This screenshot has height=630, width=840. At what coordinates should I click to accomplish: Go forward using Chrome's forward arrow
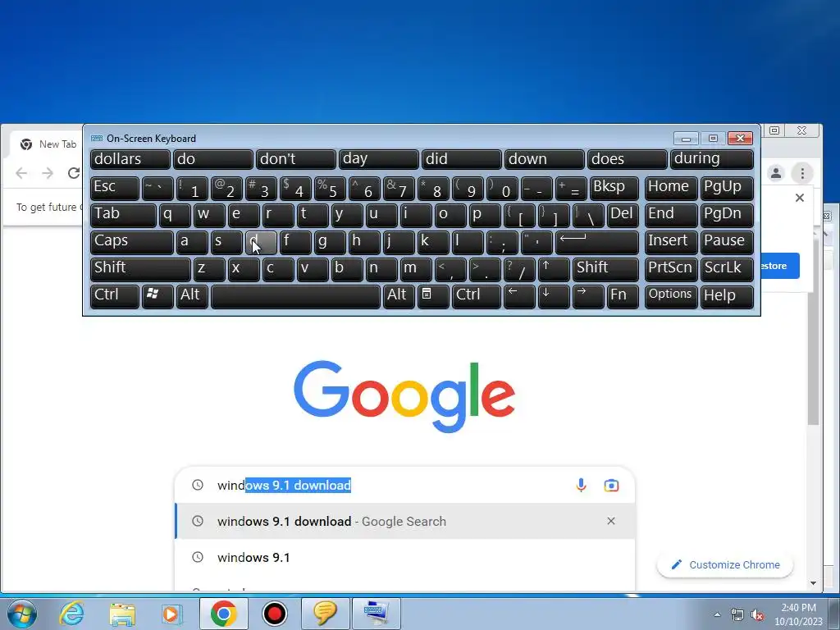48,173
